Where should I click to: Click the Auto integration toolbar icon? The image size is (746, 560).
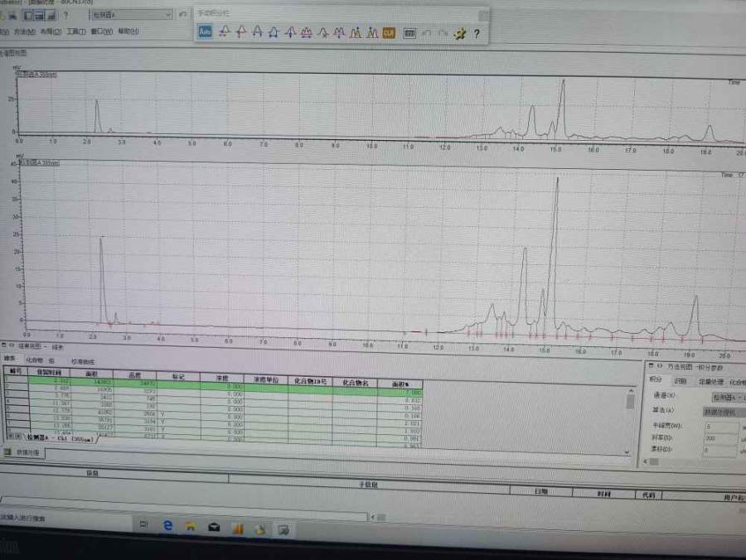[x=205, y=32]
